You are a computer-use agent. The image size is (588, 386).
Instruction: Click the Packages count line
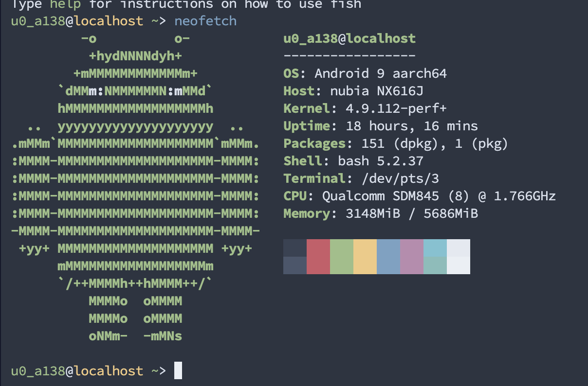[x=395, y=143]
